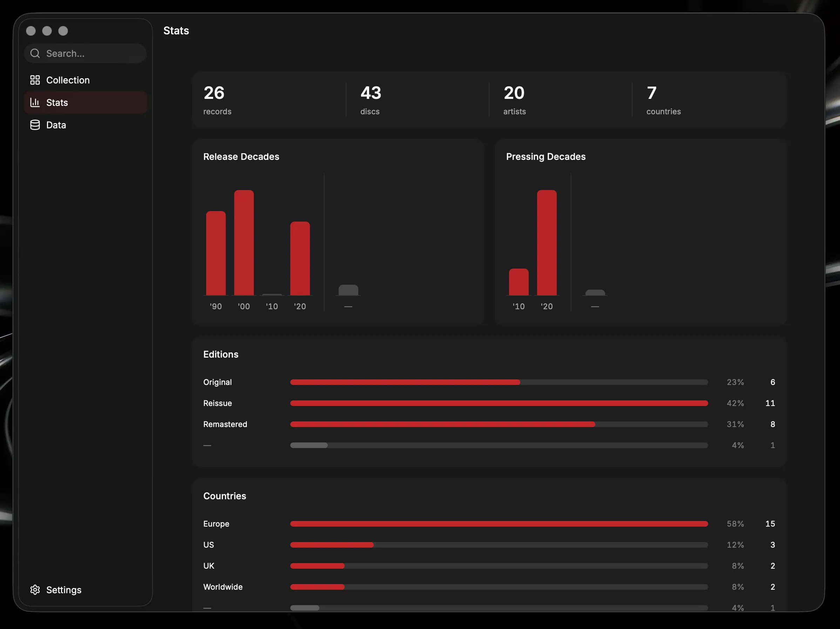The width and height of the screenshot is (840, 629).
Task: Select the '90 release decade bar
Action: [x=216, y=253]
